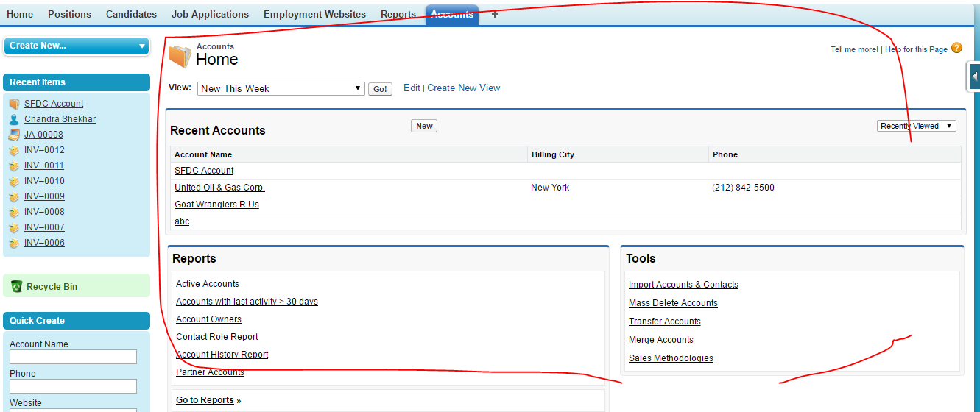
Task: Select the Accounts tab
Action: [452, 14]
